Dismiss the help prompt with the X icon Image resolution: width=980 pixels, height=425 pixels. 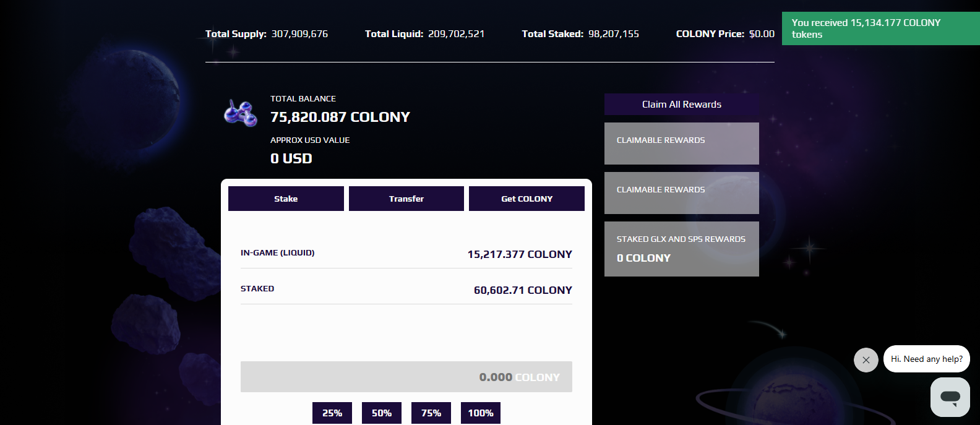866,360
